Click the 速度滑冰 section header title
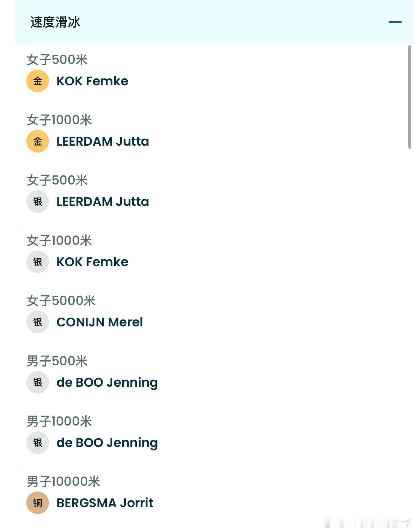The image size is (414, 532). point(55,22)
